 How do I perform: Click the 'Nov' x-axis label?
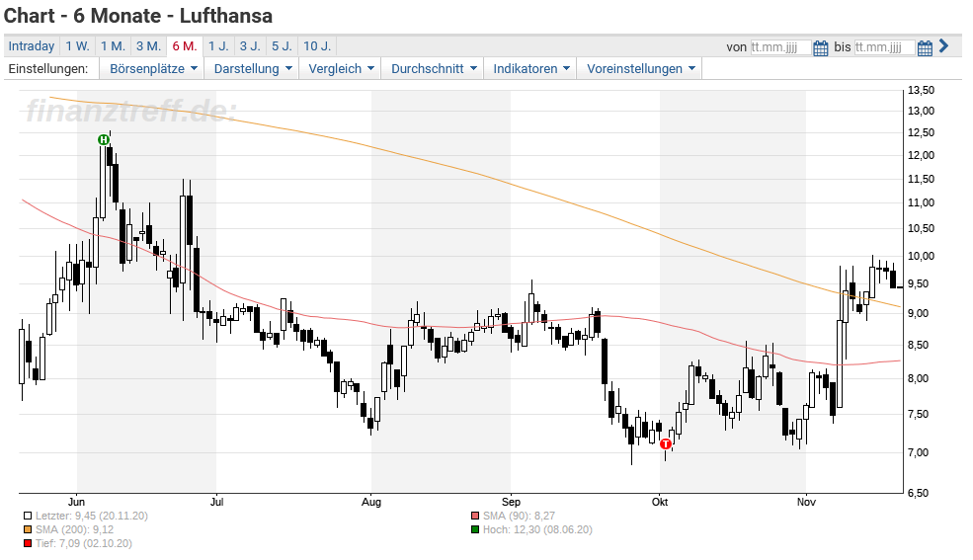pyautogui.click(x=806, y=502)
